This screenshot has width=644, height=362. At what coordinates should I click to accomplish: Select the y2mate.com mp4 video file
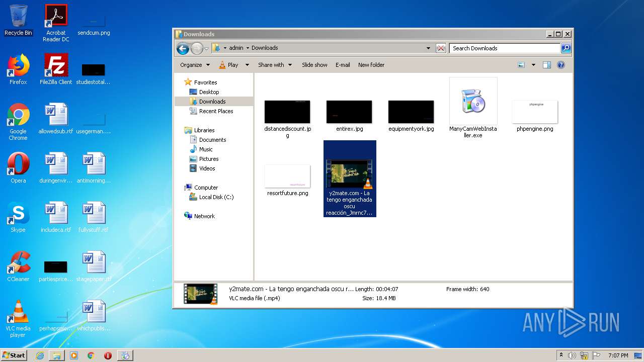point(350,179)
